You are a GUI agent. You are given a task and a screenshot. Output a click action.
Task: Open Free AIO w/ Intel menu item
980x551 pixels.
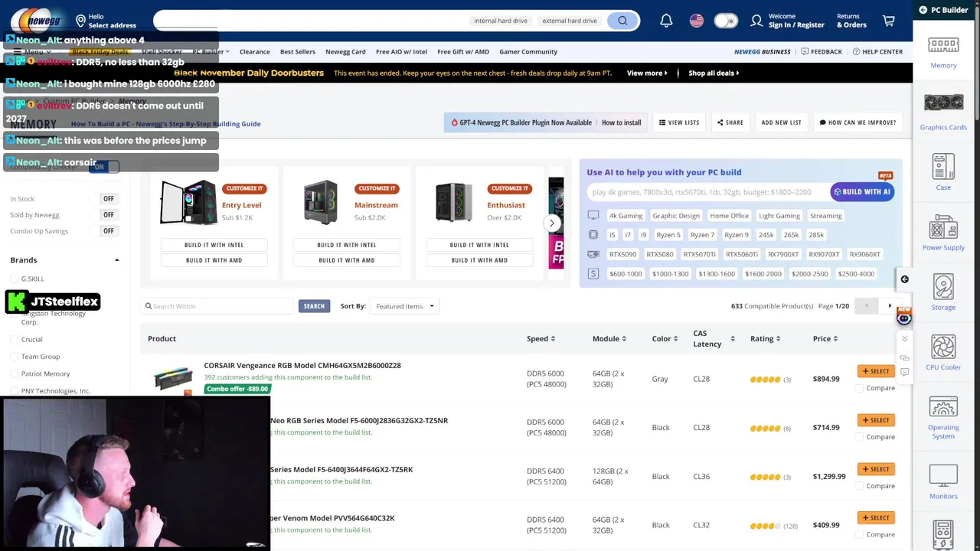401,51
